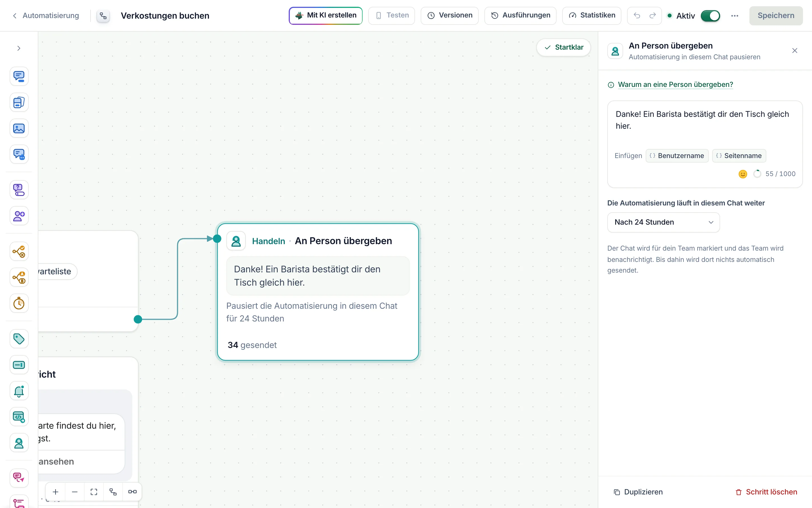The width and height of the screenshot is (812, 508).
Task: Fit the flow to screen
Action: coord(94,492)
